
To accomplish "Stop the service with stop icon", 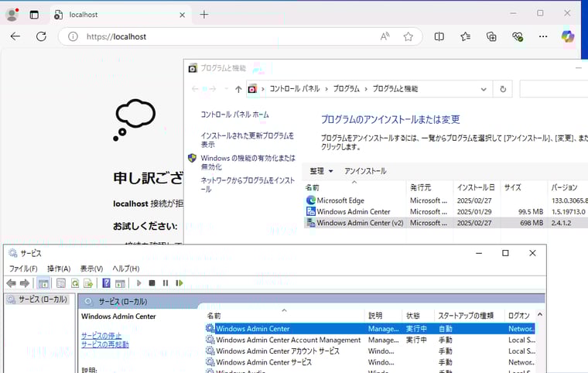I will (152, 283).
